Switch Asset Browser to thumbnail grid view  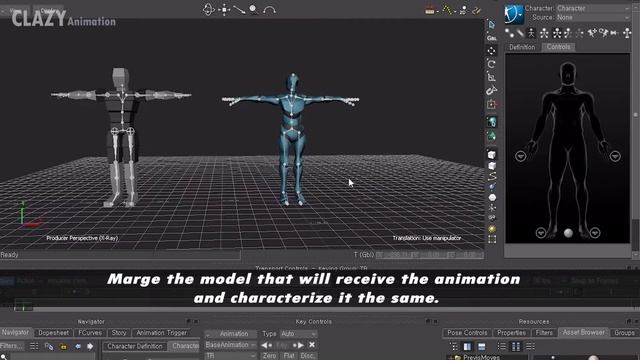516,347
